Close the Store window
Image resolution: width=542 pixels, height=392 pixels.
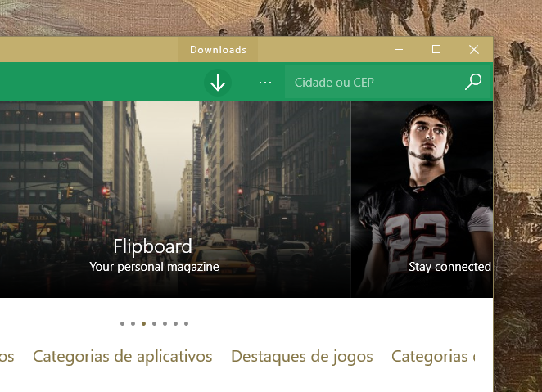(474, 49)
